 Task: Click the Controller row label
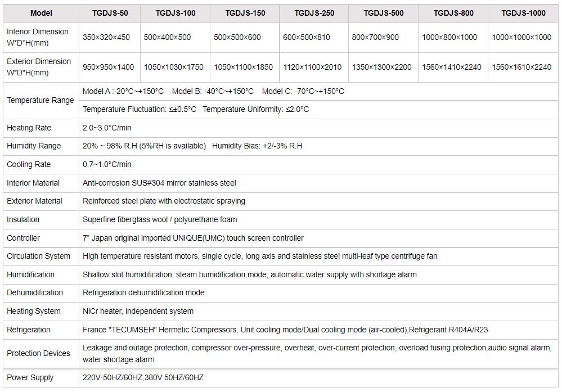tap(23, 238)
